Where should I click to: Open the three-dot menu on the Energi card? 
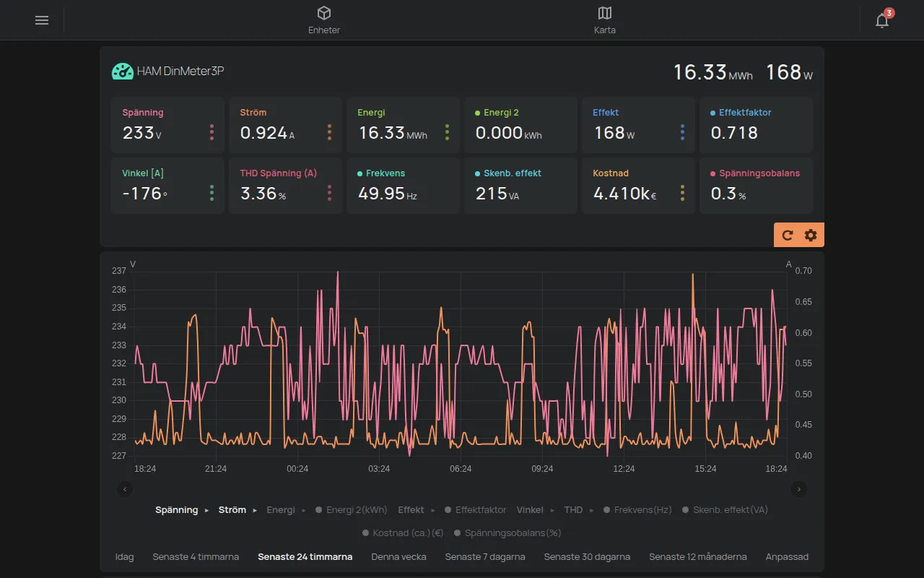pos(447,132)
